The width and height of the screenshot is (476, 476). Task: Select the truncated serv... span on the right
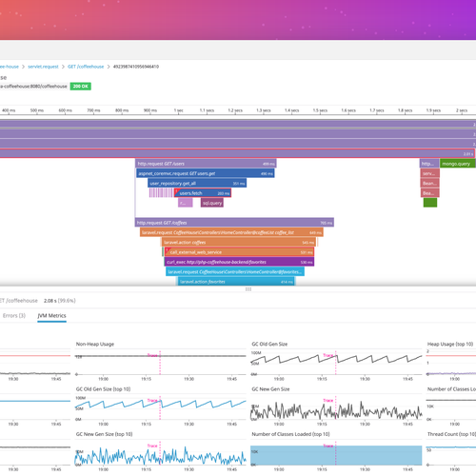pos(430,173)
